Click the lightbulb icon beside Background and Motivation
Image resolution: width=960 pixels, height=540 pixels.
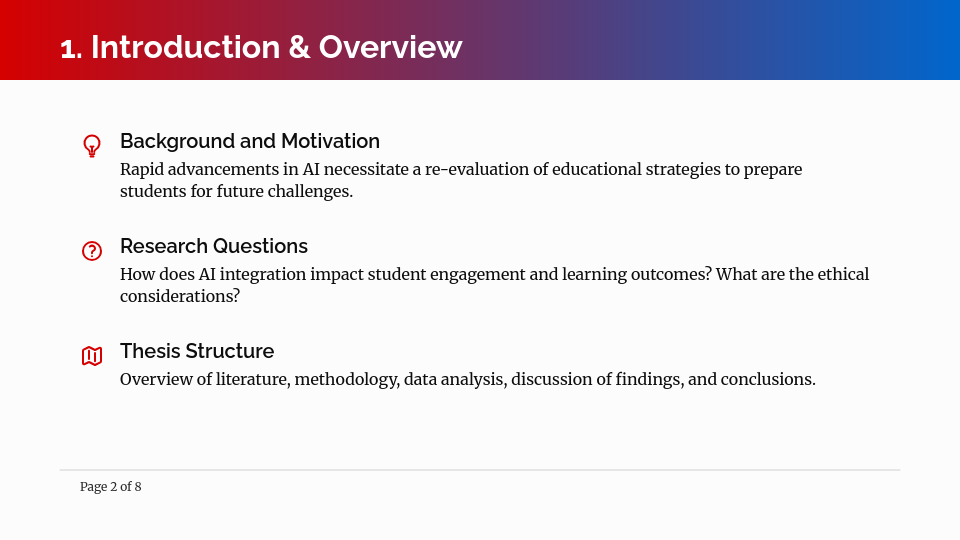coord(92,146)
